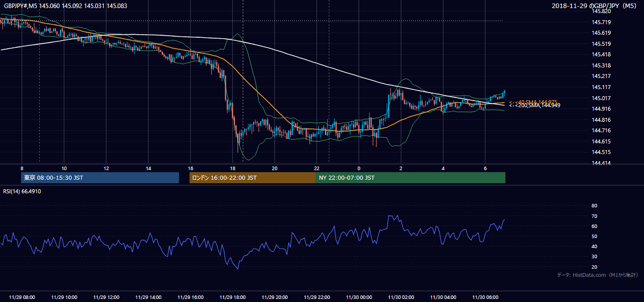Click the 11/29 18:00 time axis label
The height and width of the screenshot is (302, 644).
click(x=232, y=297)
